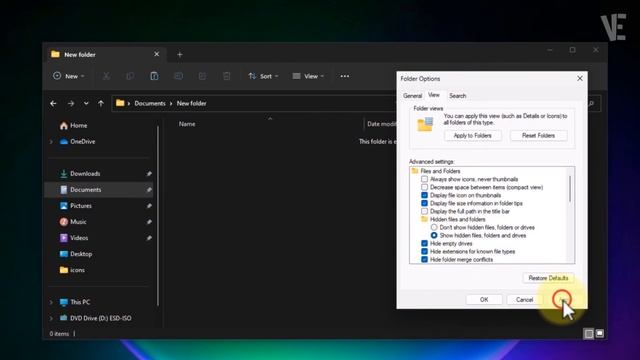Select Don't show hidden files radio button

434,227
